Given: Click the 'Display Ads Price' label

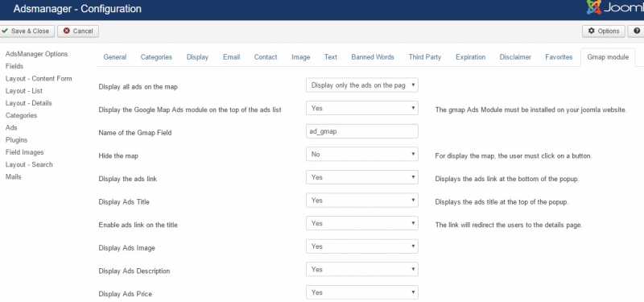Looking at the screenshot, I should click(125, 294).
